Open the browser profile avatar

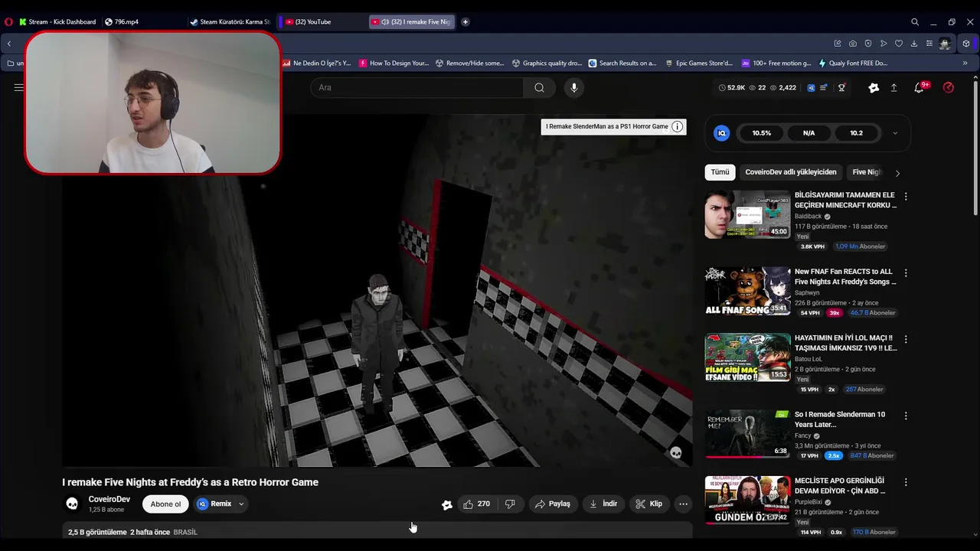click(x=945, y=44)
